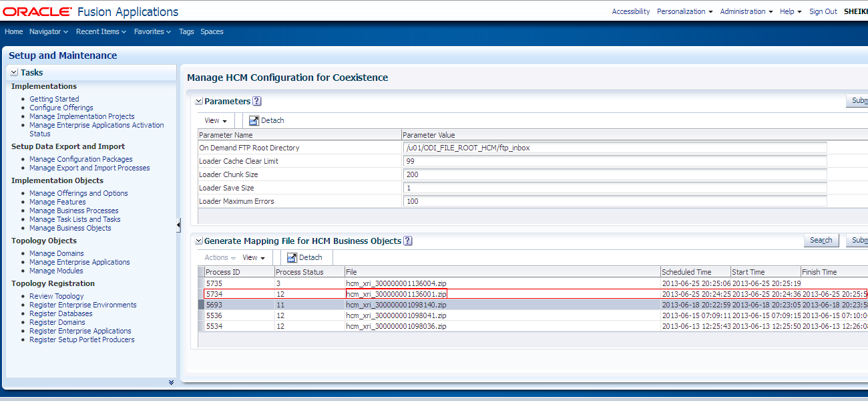The height and width of the screenshot is (401, 868).
Task: Open Manage Configuration Packages link
Action: coord(81,159)
